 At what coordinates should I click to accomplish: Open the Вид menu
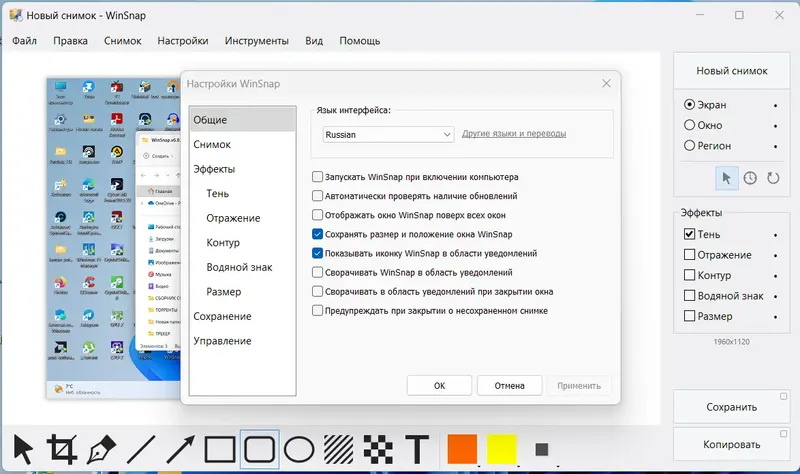314,41
